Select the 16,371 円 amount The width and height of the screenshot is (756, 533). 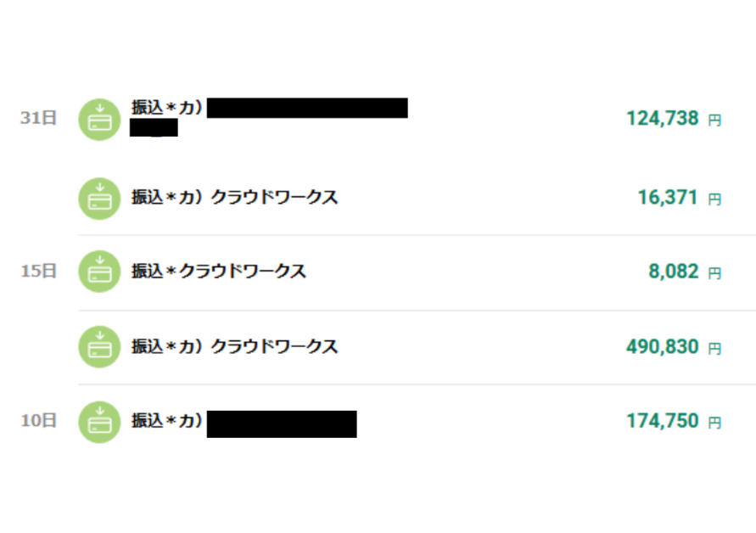668,199
